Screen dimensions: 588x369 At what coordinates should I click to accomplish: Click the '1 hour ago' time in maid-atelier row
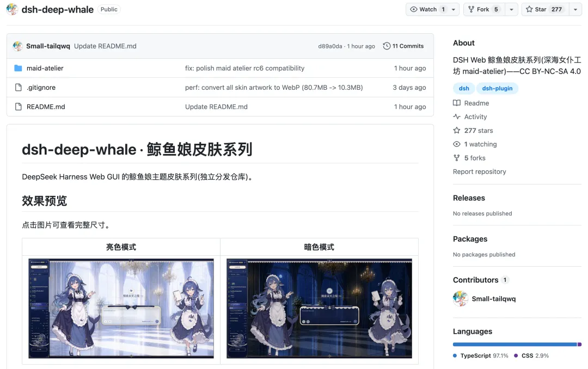coord(410,68)
